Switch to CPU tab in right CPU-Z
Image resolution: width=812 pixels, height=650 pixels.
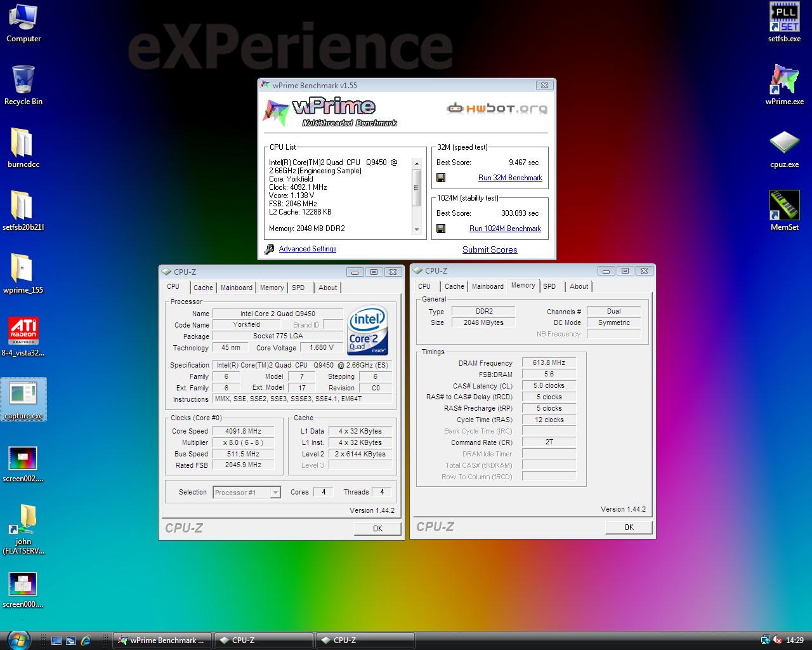[424, 286]
